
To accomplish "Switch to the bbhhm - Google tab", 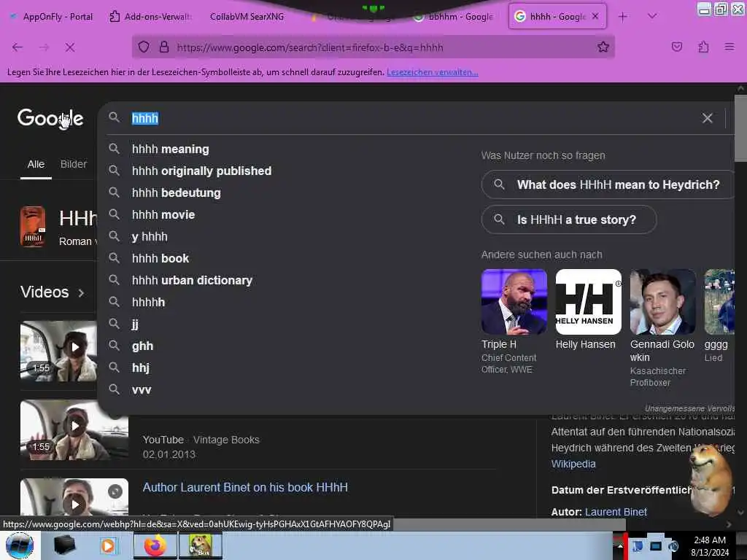I will [454, 17].
